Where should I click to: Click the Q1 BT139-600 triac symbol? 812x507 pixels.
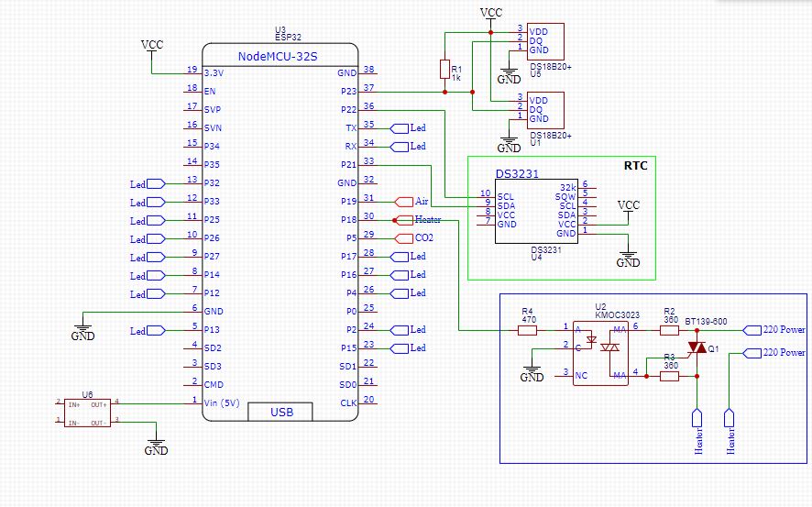(698, 348)
